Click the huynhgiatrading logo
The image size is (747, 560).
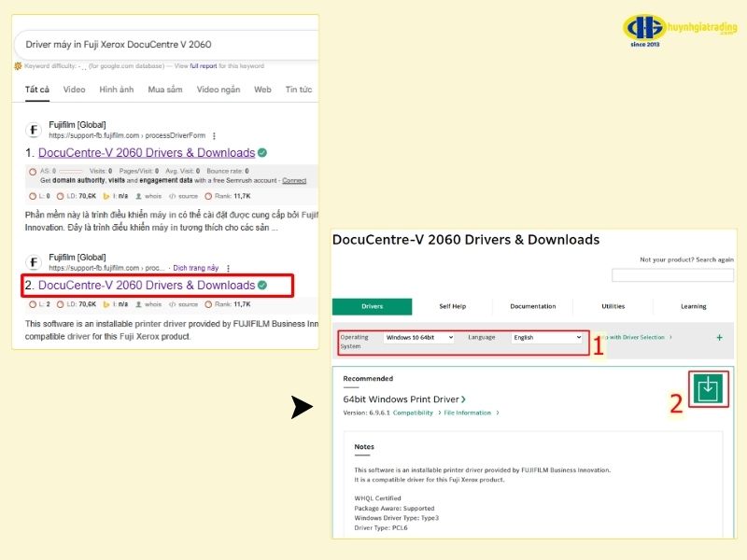680,30
